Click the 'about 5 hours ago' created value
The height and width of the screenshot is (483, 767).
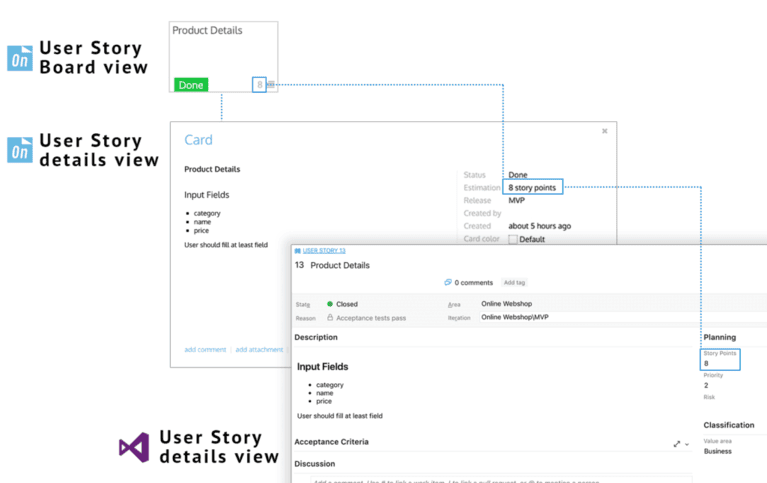pos(540,226)
